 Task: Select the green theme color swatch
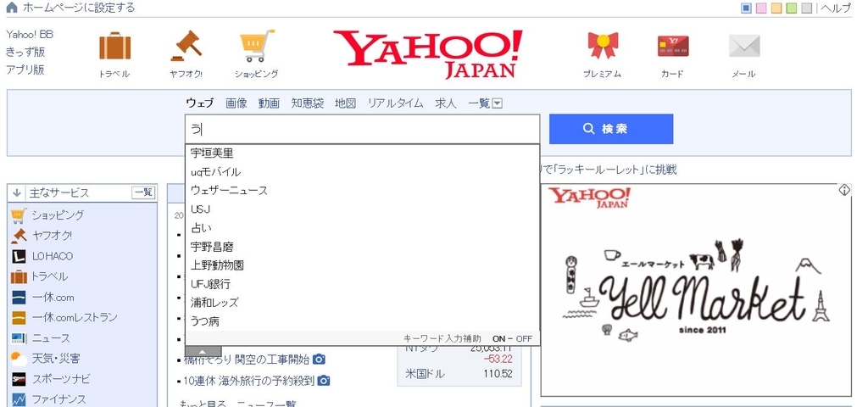pyautogui.click(x=792, y=8)
